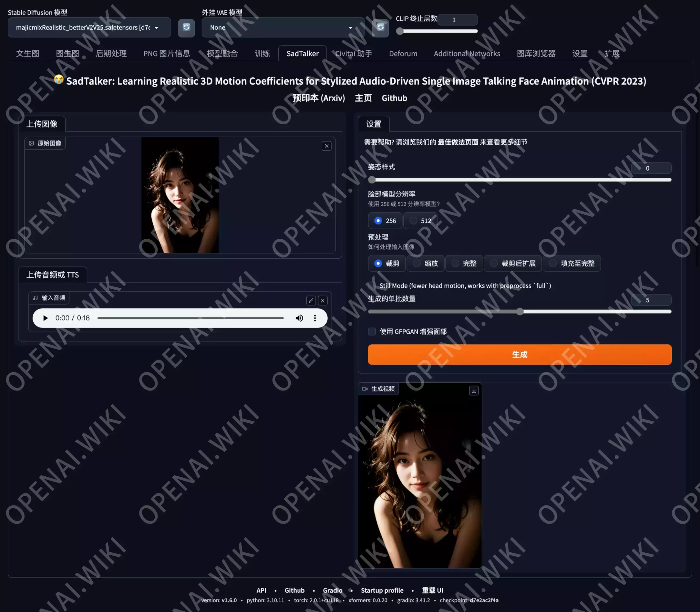Open the 预印本 (Arxiv) link
700x612 pixels.
click(x=319, y=98)
